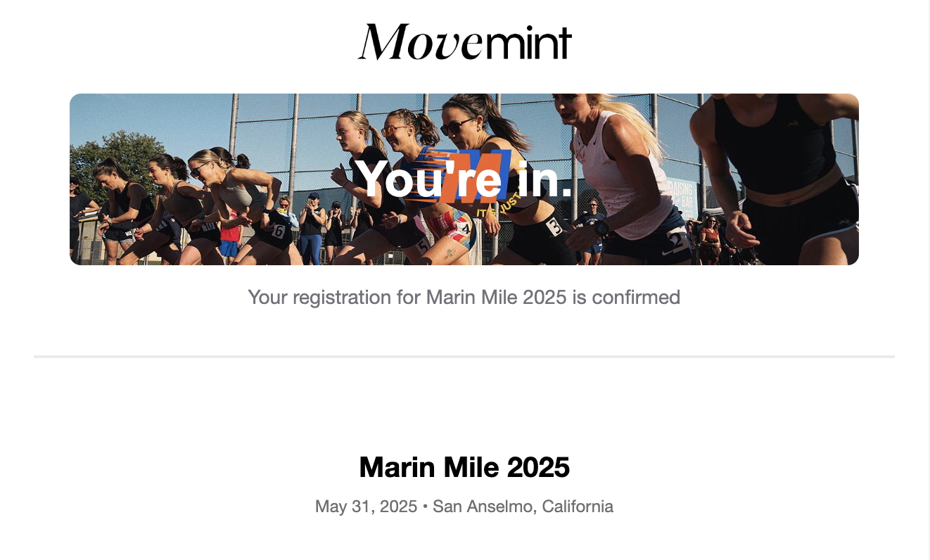Viewport: 930px width, 560px height.
Task: Click the Raising the Bar sign
Action: (x=681, y=198)
